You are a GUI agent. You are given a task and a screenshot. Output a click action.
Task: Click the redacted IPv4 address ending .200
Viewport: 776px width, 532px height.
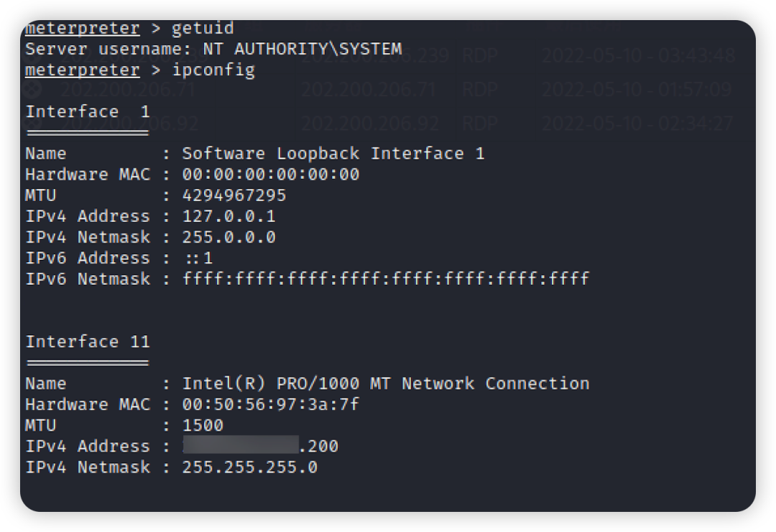pos(260,446)
